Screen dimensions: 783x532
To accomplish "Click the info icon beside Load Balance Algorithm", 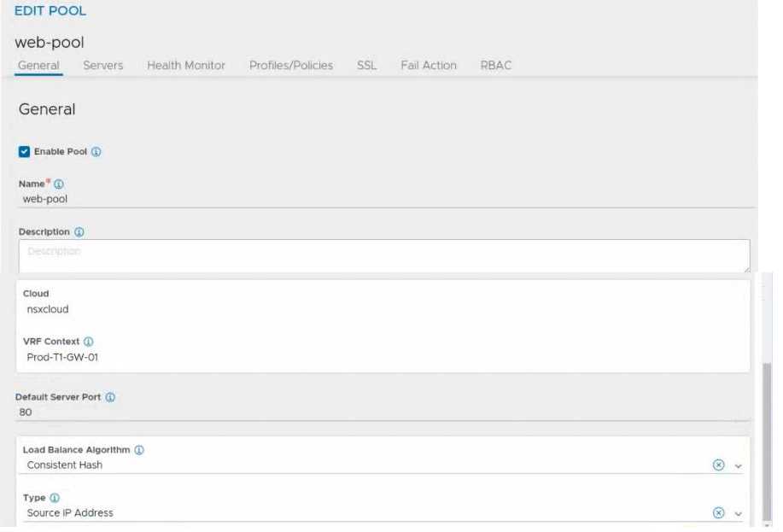I will pos(140,448).
